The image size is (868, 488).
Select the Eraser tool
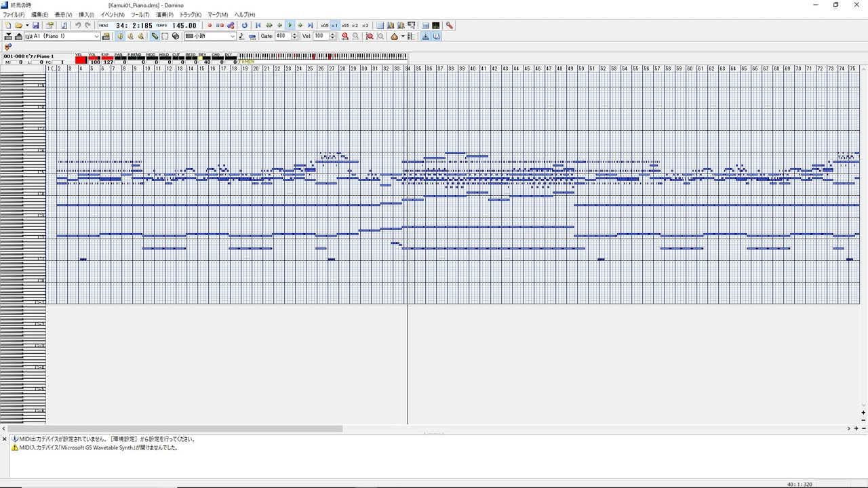click(x=176, y=36)
